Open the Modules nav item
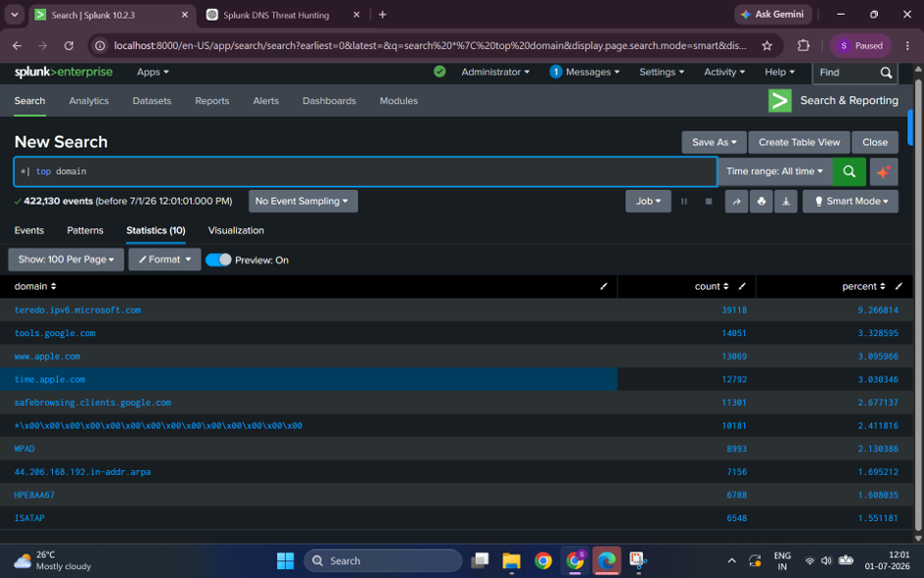 (x=398, y=100)
